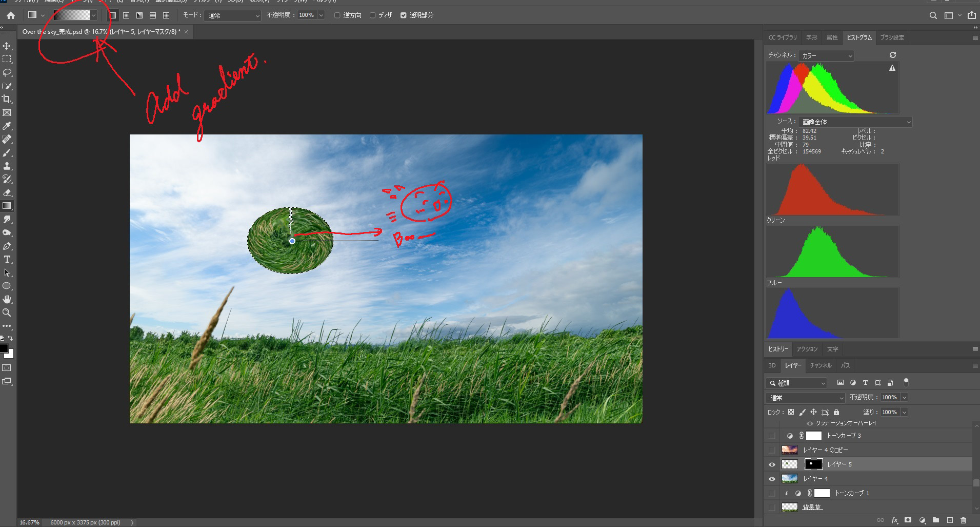Select the Eraser tool

[7, 192]
